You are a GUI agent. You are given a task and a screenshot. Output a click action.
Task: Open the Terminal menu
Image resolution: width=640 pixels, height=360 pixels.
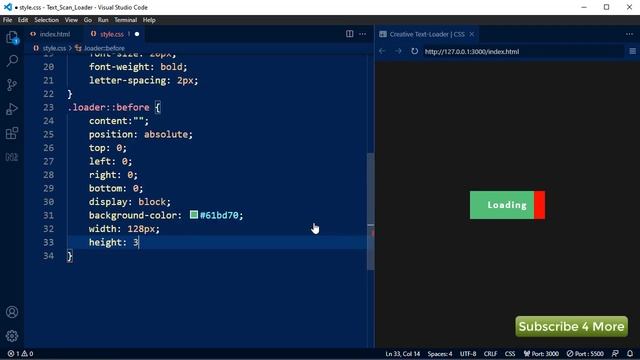[125, 20]
